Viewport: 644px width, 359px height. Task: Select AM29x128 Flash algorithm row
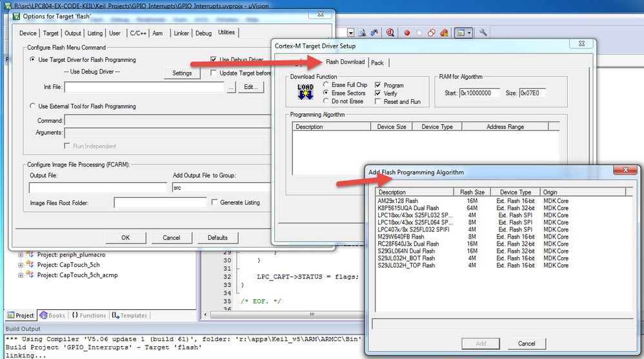503,201
